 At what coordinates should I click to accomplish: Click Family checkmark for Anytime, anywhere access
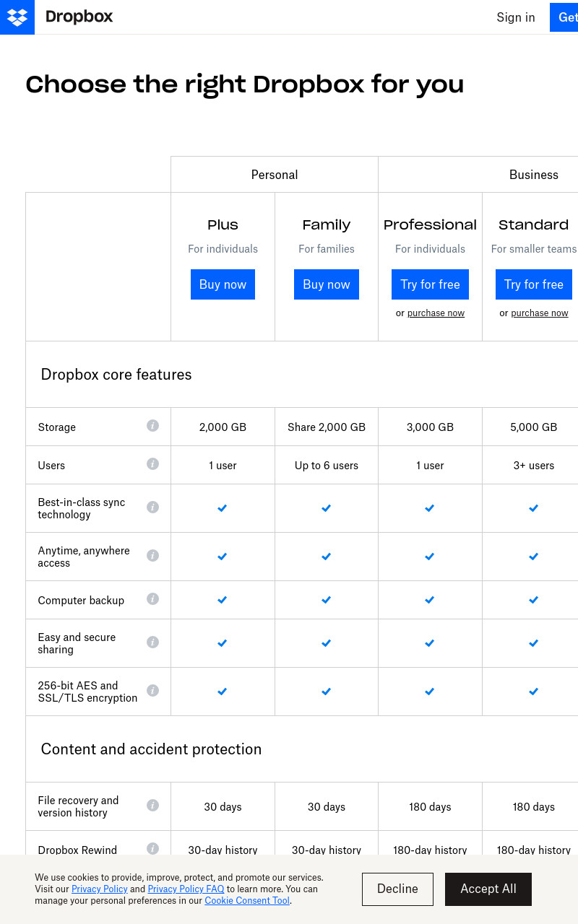[327, 557]
